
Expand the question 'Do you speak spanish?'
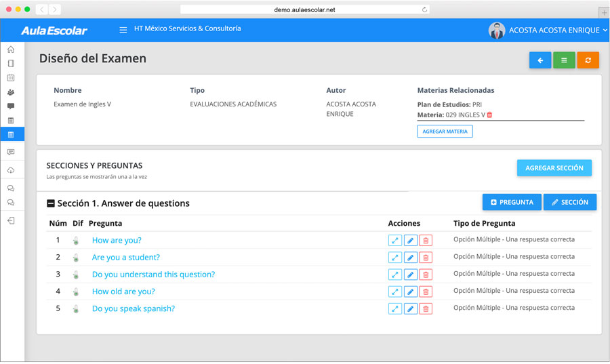[x=395, y=309]
